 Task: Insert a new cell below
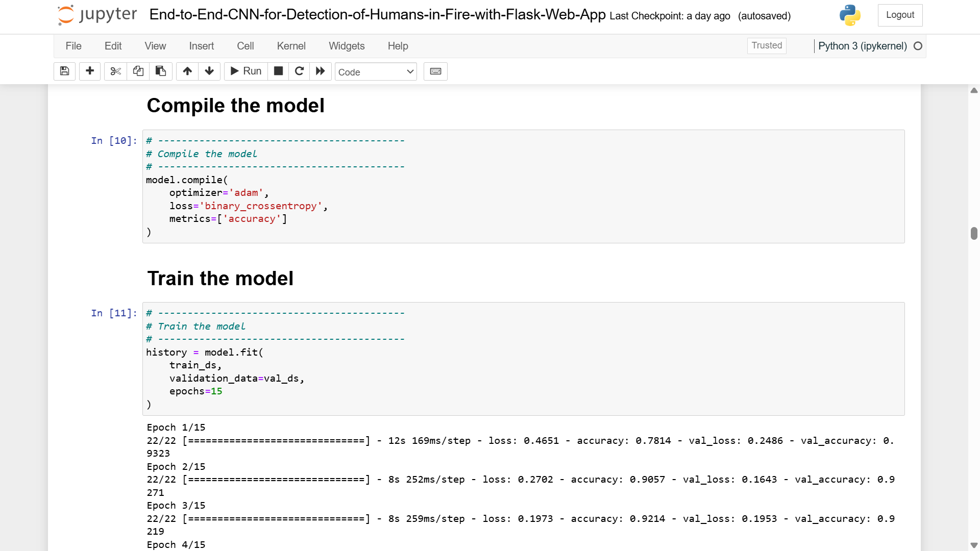(90, 71)
